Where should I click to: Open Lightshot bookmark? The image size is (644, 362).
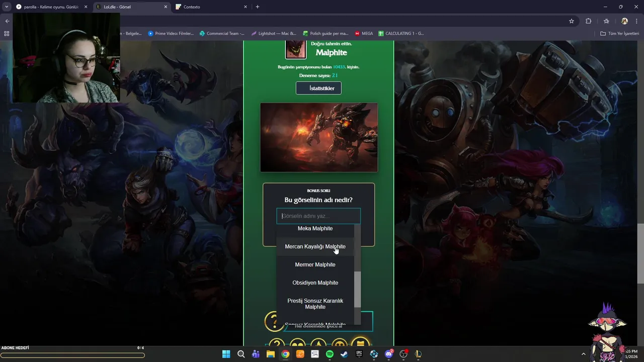click(x=274, y=34)
